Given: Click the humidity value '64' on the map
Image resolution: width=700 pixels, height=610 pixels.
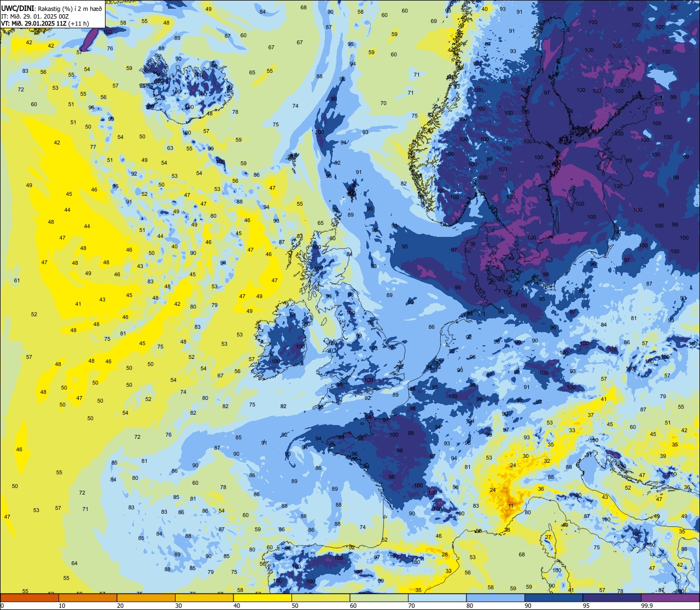Looking at the screenshot, I should tap(74, 563).
